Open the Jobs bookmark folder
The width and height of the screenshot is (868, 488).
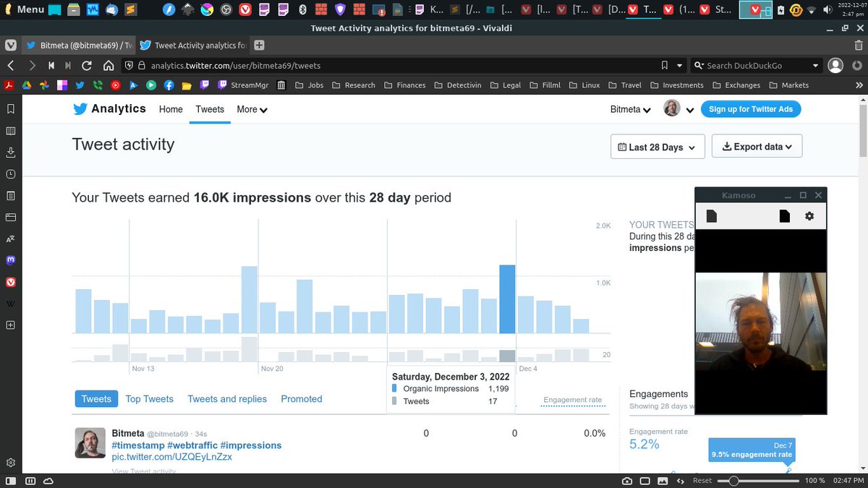coord(309,85)
